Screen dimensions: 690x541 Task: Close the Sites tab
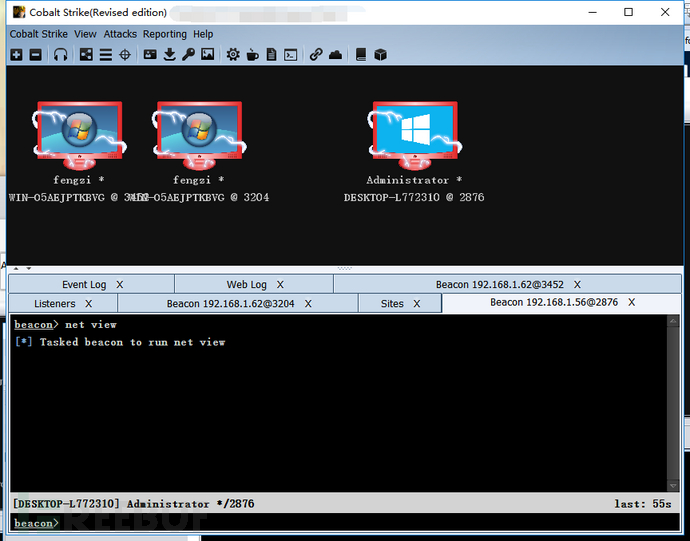[x=417, y=304]
